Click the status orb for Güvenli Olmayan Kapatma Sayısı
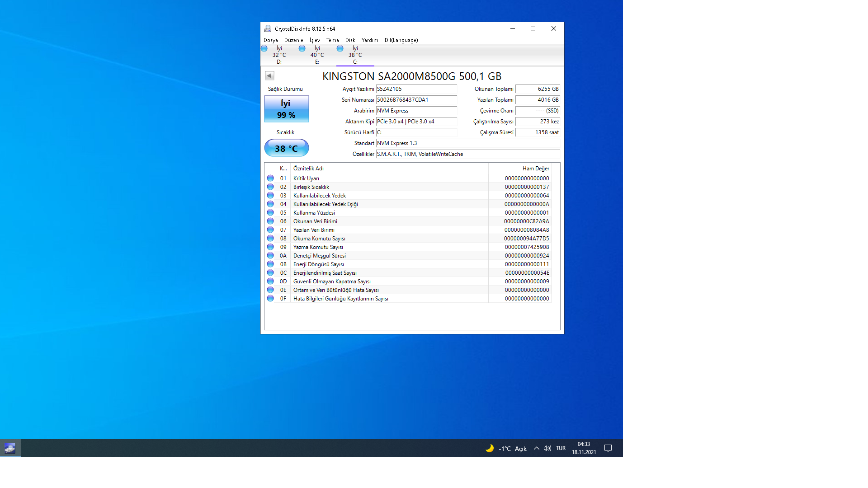Screen dimensions: 868x488 click(x=270, y=281)
